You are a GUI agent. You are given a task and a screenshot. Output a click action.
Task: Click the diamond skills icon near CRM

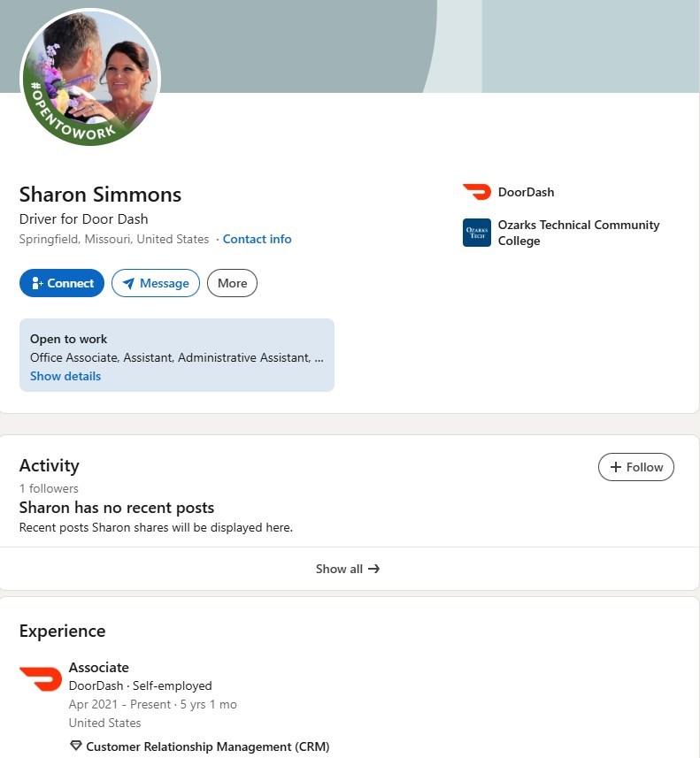click(x=75, y=747)
